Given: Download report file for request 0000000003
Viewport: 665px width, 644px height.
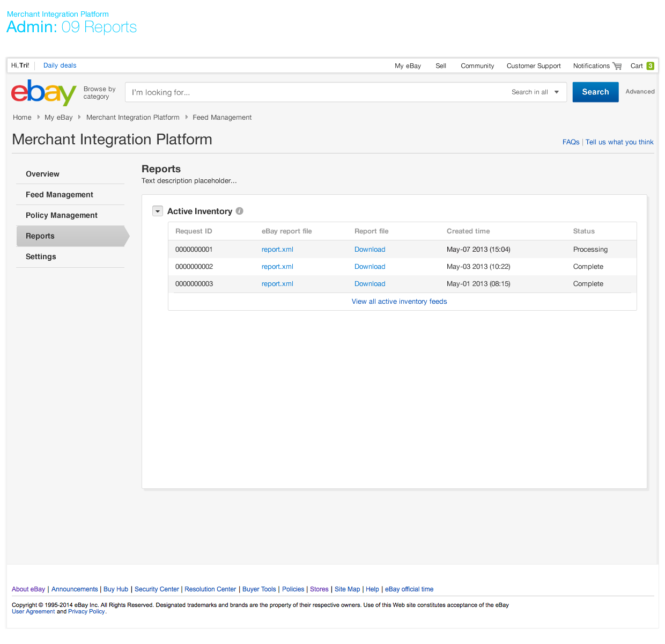Looking at the screenshot, I should coord(370,284).
